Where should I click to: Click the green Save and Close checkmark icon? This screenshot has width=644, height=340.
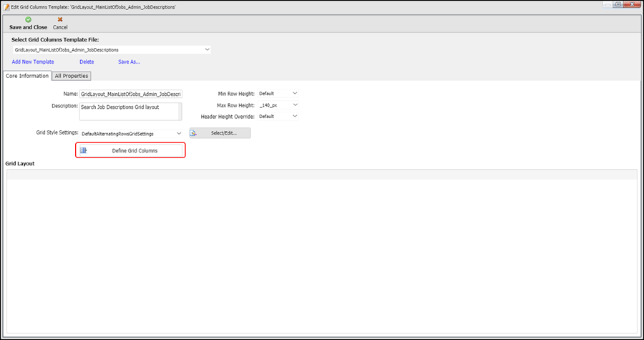(x=28, y=19)
